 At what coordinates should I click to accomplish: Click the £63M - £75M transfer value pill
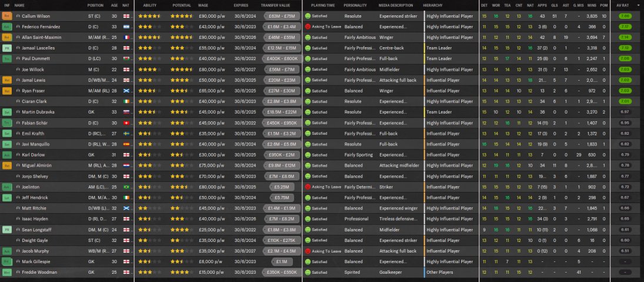[282, 16]
